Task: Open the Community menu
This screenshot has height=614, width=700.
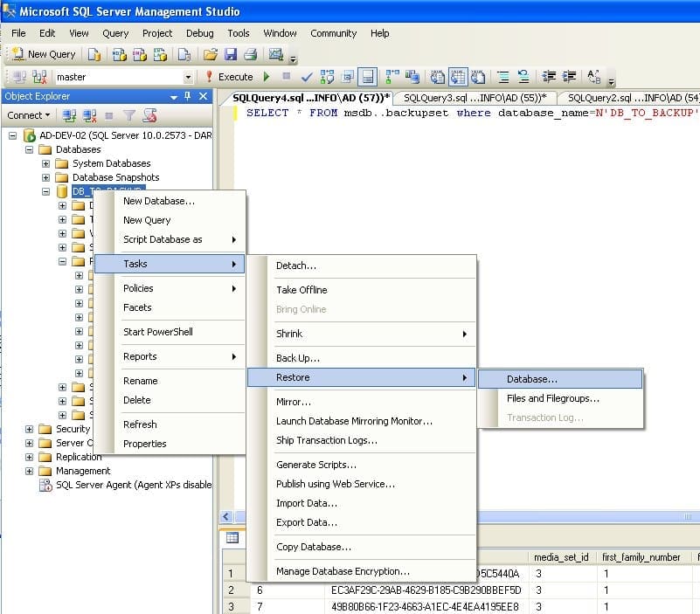Action: point(333,33)
